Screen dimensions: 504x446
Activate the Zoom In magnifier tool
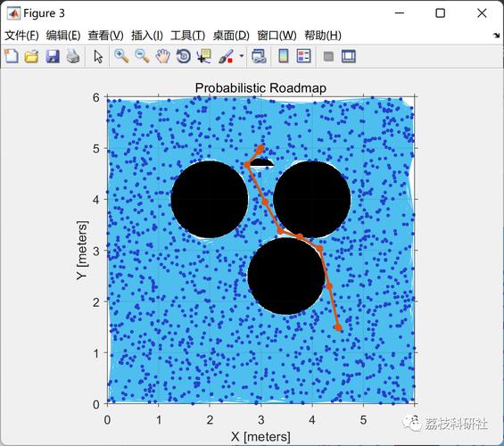point(121,56)
